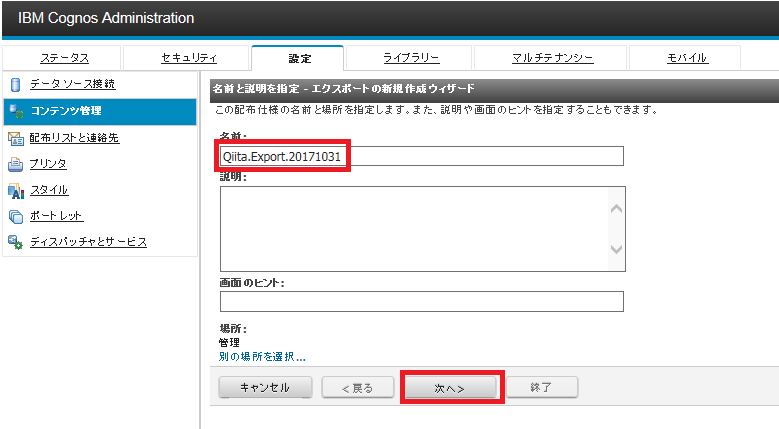Open データソース接続 link
The width and height of the screenshot is (779, 429).
(x=73, y=84)
